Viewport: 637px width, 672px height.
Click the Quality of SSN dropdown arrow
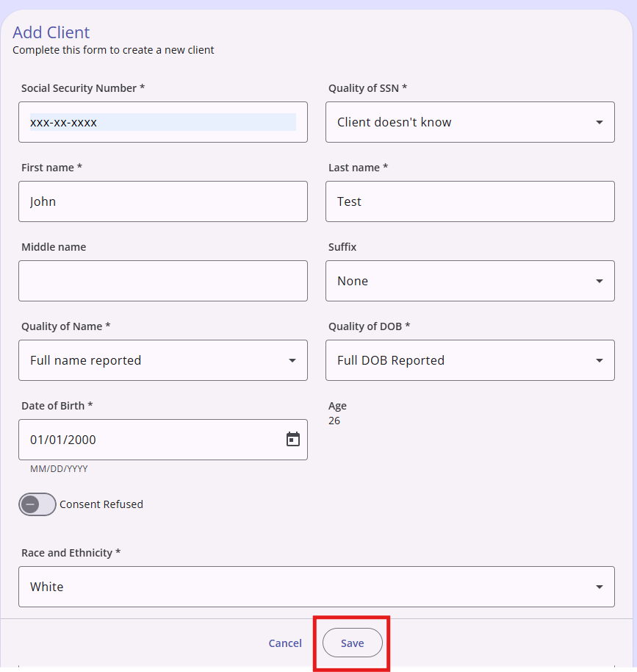[x=600, y=123]
